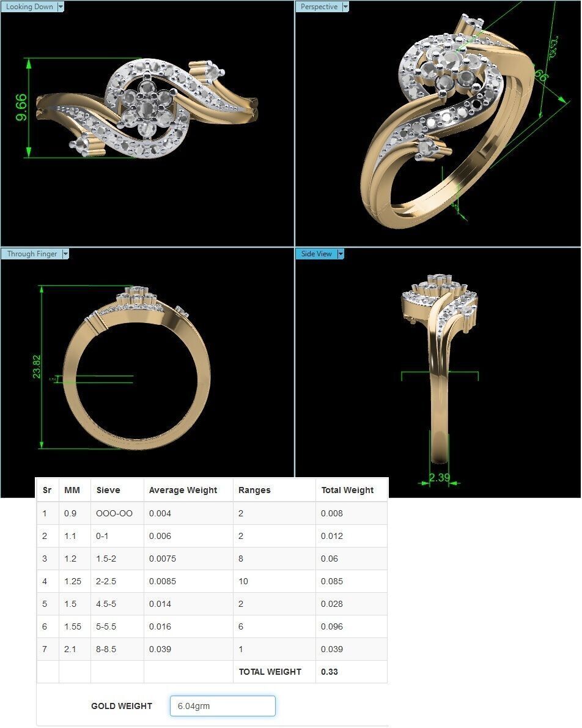
Task: Click ranges value 10
Action: (x=243, y=581)
